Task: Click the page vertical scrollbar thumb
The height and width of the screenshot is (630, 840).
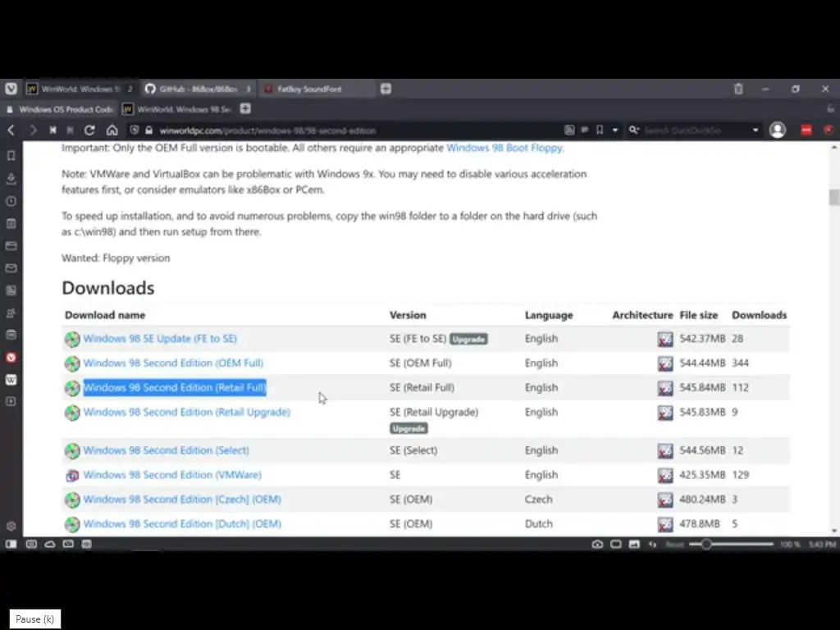Action: pos(833,197)
